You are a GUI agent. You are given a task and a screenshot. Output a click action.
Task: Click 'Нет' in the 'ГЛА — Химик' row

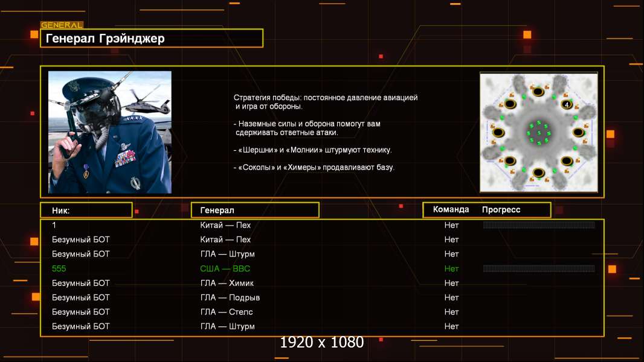click(451, 283)
